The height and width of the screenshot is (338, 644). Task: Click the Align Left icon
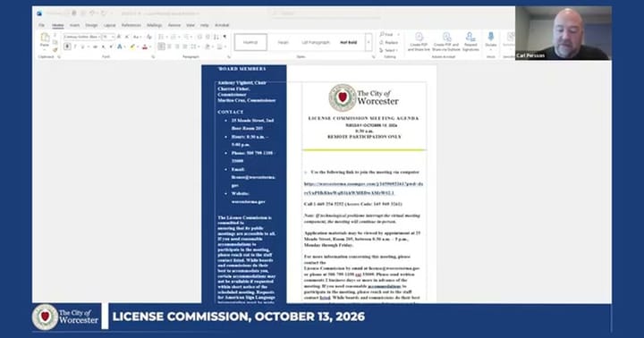click(x=161, y=46)
